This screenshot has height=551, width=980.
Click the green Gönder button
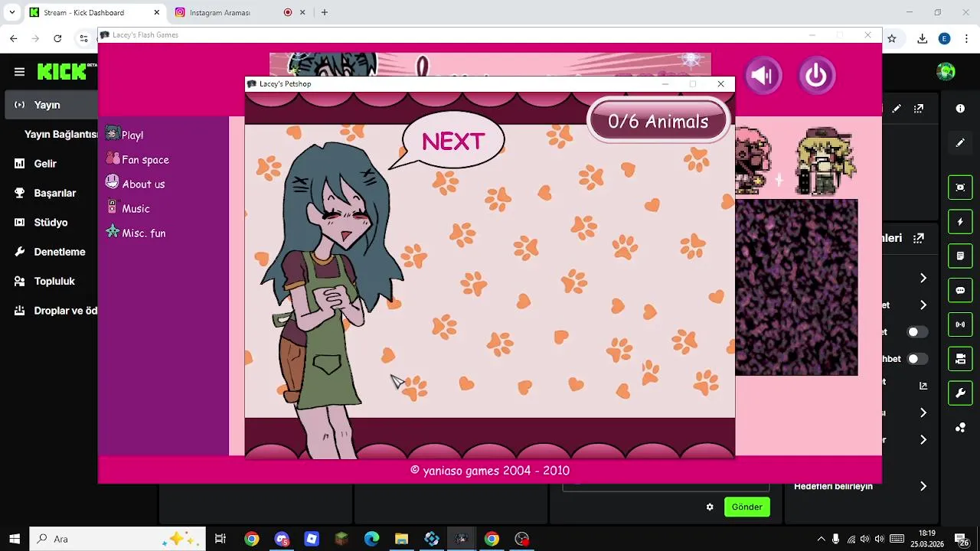746,507
